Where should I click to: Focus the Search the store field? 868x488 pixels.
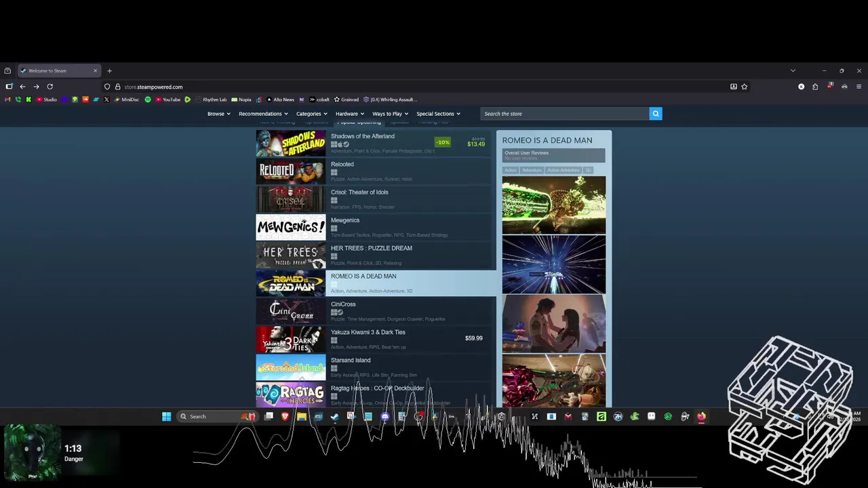[x=564, y=114]
